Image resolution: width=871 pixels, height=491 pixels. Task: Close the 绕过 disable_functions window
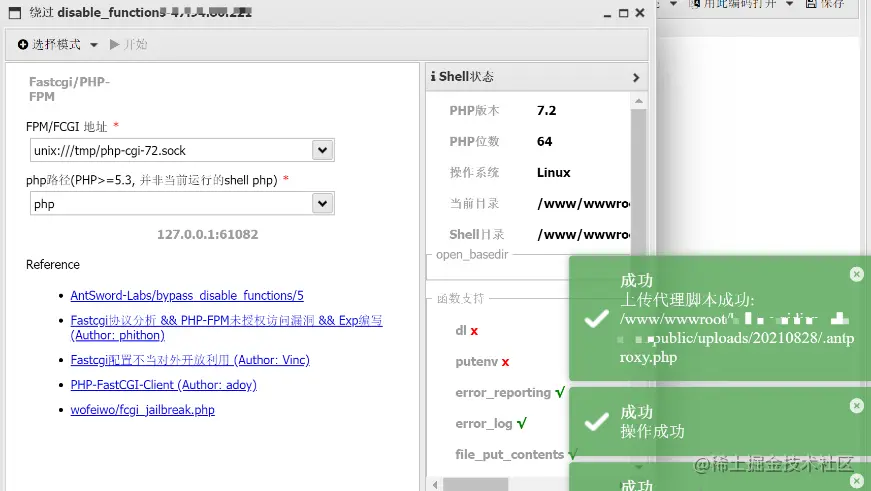(x=640, y=13)
